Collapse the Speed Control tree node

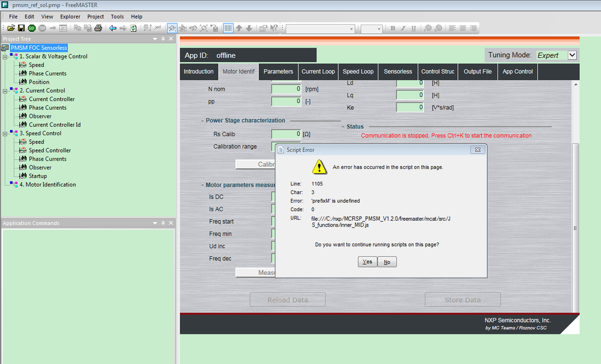5,134
